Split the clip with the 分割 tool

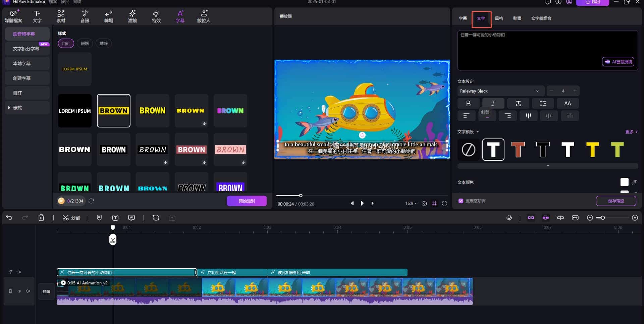(x=71, y=217)
